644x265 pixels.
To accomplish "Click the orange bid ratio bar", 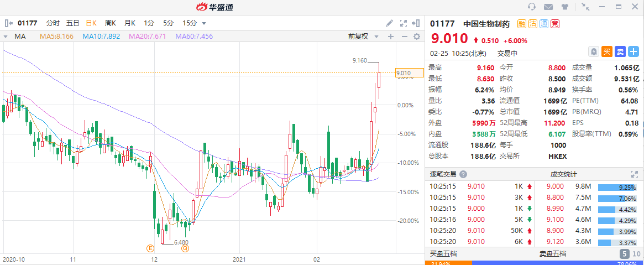I will [448, 263].
